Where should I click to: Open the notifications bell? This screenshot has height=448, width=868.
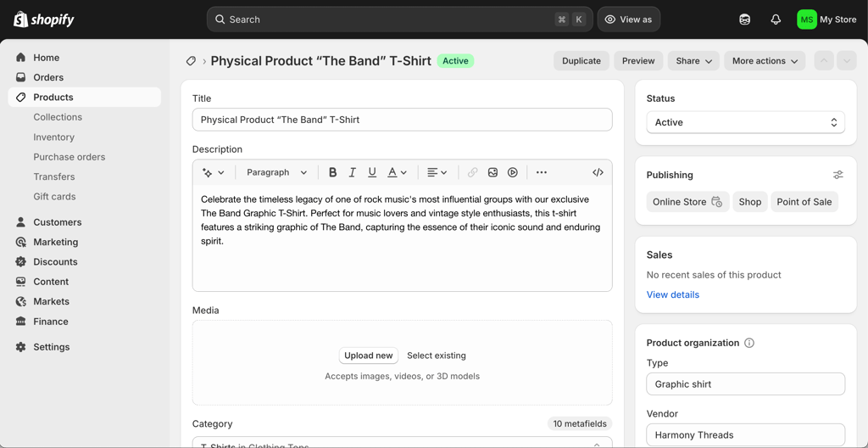776,20
